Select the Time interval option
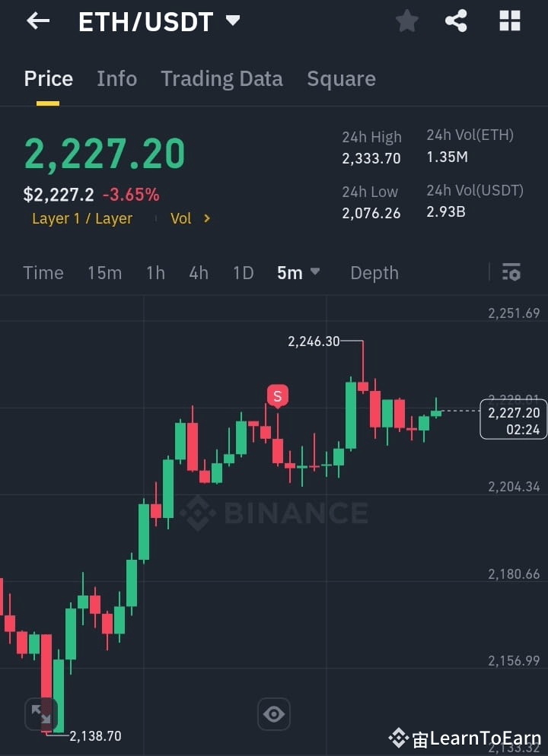This screenshot has height=756, width=548. pyautogui.click(x=43, y=272)
